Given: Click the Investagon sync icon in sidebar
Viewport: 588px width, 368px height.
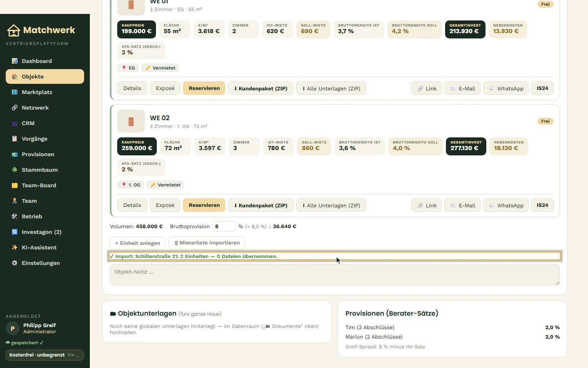Looking at the screenshot, I should [15, 232].
